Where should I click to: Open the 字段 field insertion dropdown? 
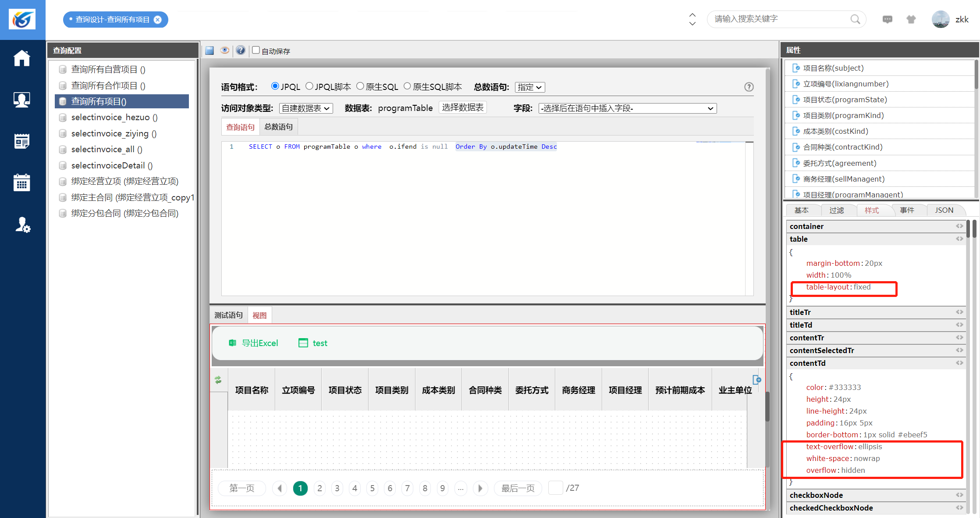[x=627, y=108]
